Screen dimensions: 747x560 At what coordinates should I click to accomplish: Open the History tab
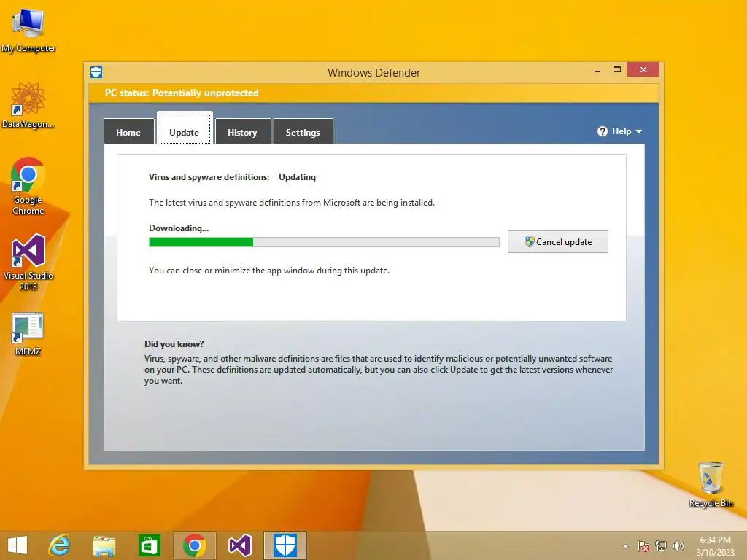(x=242, y=131)
